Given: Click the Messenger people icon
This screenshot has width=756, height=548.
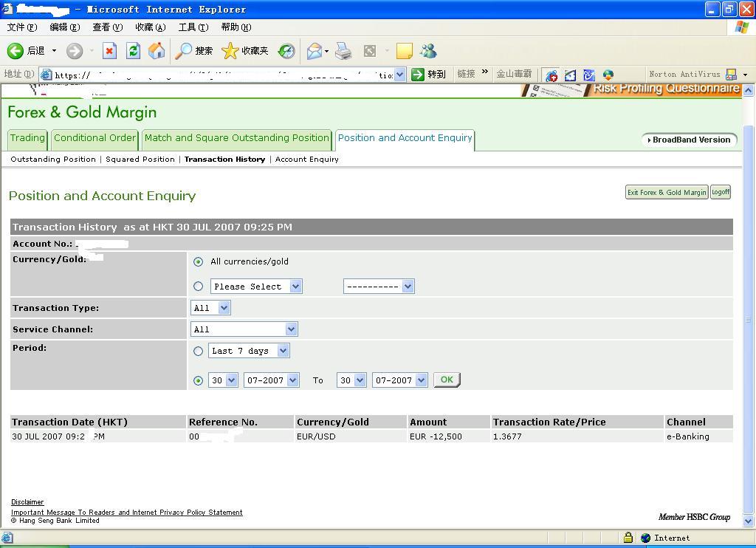Looking at the screenshot, I should (428, 51).
